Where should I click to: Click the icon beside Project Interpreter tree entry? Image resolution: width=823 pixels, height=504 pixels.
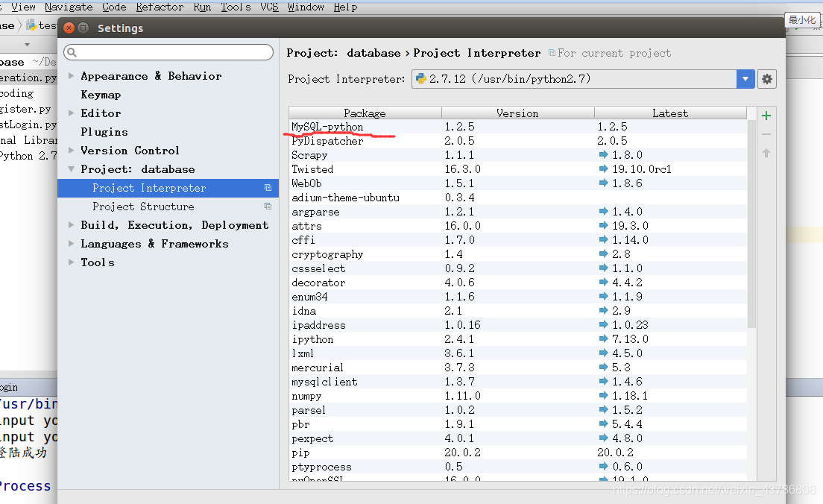[267, 188]
